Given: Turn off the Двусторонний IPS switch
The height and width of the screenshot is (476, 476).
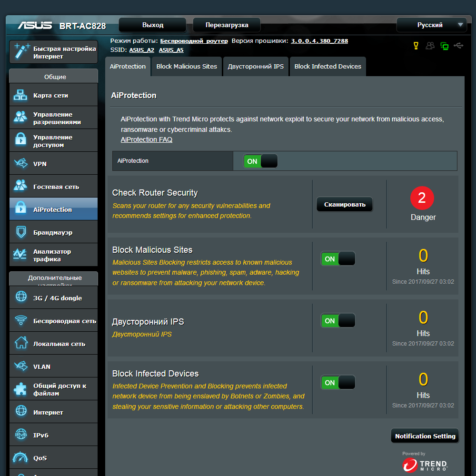Looking at the screenshot, I should click(338, 321).
